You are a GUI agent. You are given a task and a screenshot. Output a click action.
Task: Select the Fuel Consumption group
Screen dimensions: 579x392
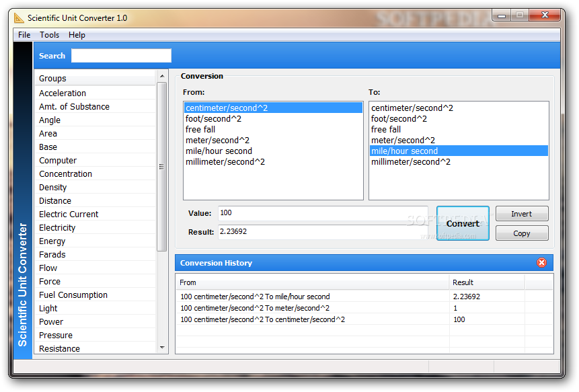click(x=95, y=295)
